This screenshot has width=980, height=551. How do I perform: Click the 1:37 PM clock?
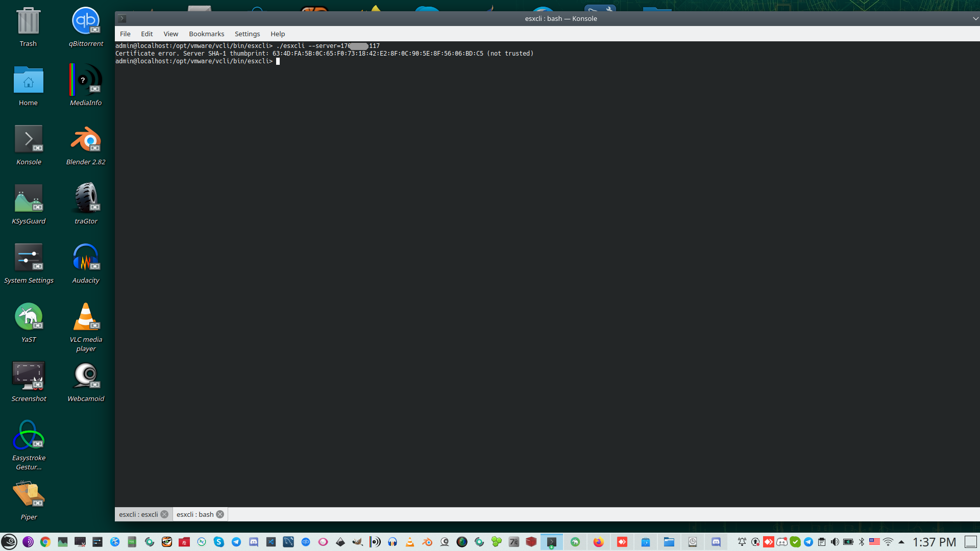point(934,542)
